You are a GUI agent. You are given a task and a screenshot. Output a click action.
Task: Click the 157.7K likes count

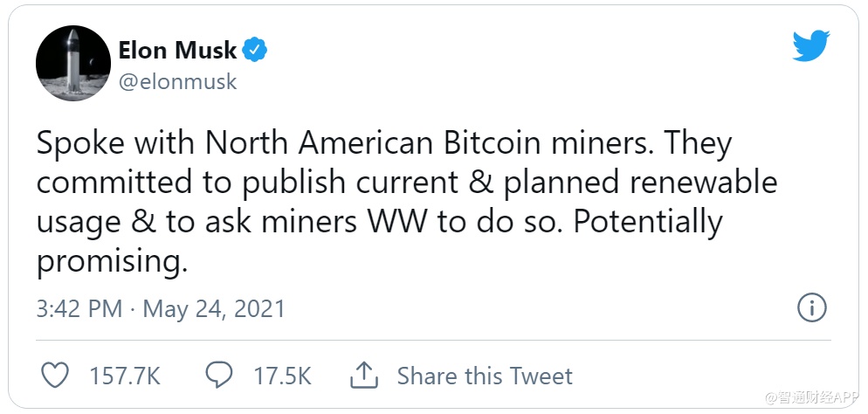coord(125,376)
